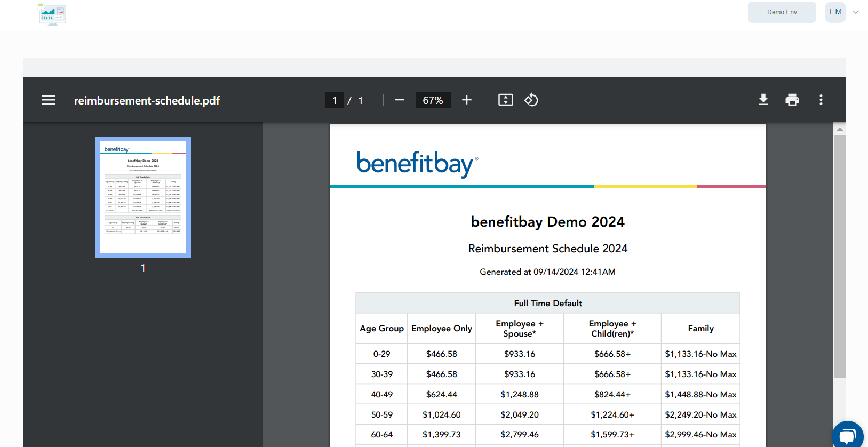Viewport: 868px width, 447px height.
Task: Click the 'Employee + Child(ren)*' column header
Action: (x=612, y=329)
